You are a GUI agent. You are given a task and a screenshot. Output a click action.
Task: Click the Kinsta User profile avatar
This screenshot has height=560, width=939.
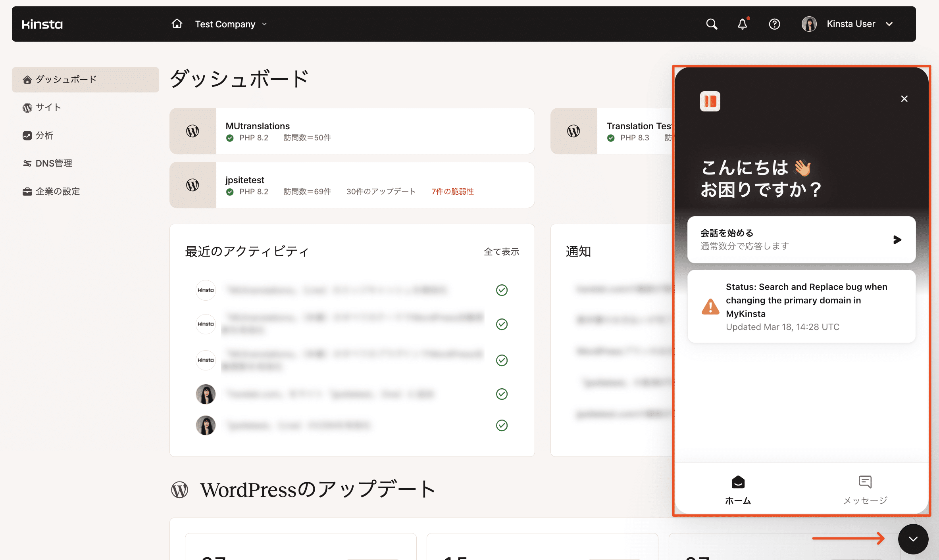coord(809,24)
